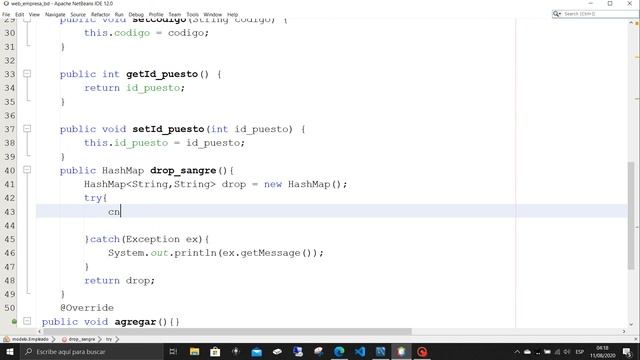Image resolution: width=640 pixels, height=360 pixels.
Task: Click the override marker beside agregar
Action: click(x=14, y=322)
